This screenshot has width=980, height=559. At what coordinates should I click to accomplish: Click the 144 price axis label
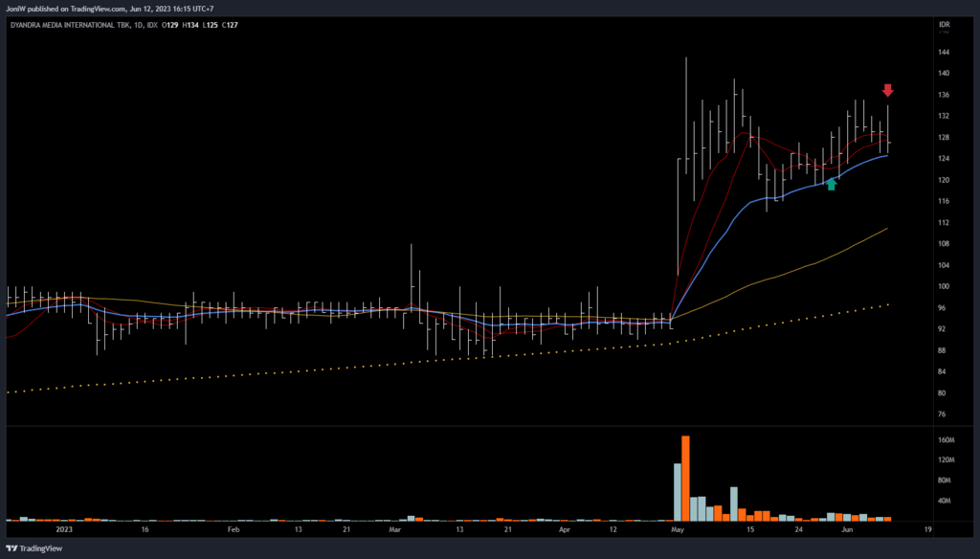[945, 52]
